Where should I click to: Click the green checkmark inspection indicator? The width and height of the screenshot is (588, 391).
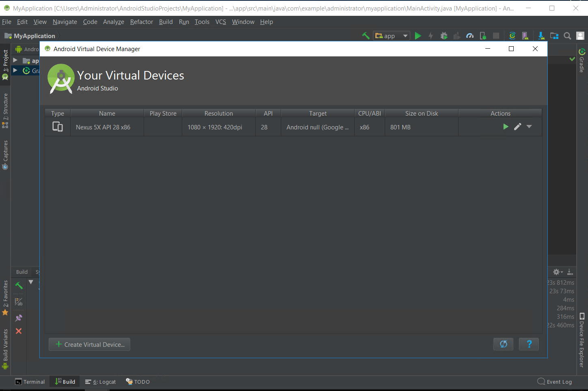pyautogui.click(x=572, y=59)
